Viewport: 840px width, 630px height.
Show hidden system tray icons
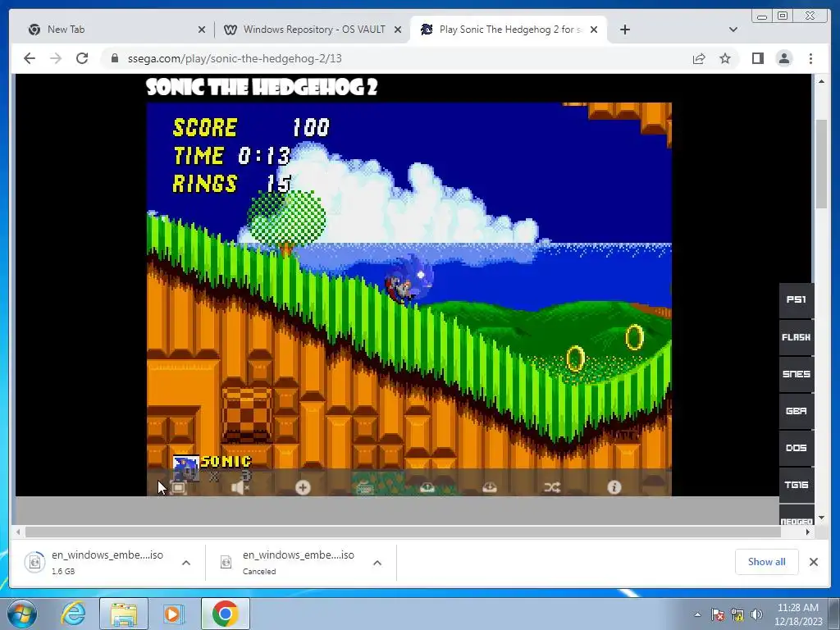pos(697,614)
